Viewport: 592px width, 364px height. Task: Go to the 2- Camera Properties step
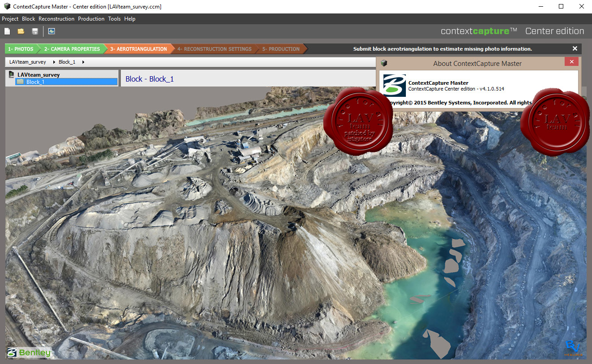tap(72, 49)
